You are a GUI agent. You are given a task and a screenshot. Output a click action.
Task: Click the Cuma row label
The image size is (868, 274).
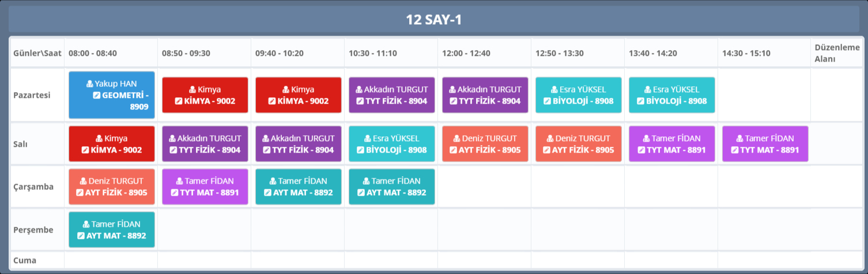pos(25,260)
